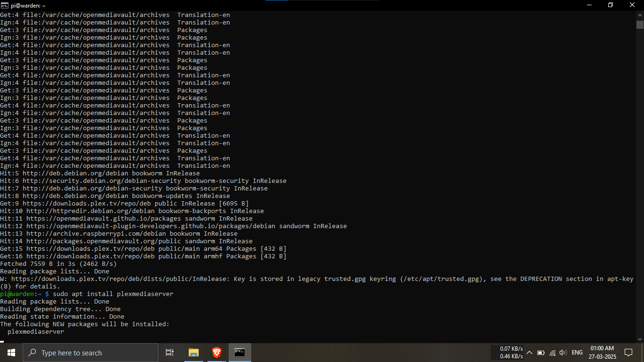
Task: Restore down the terminal window
Action: click(x=611, y=5)
